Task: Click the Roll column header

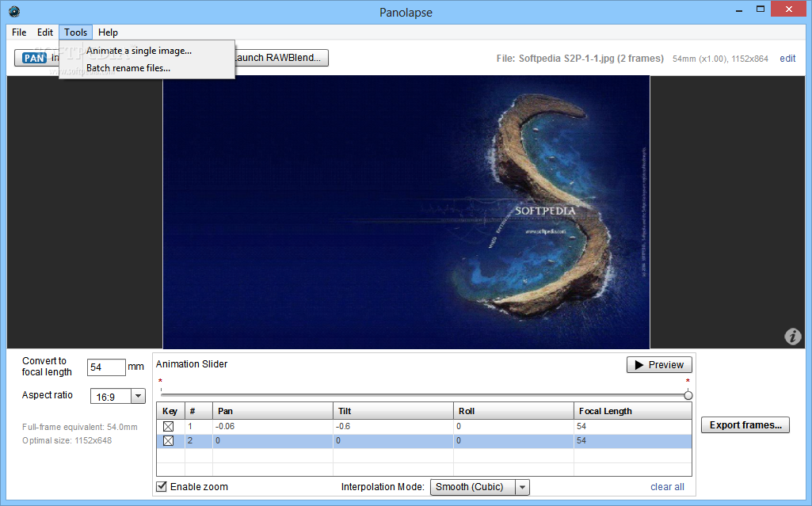Action: 513,411
